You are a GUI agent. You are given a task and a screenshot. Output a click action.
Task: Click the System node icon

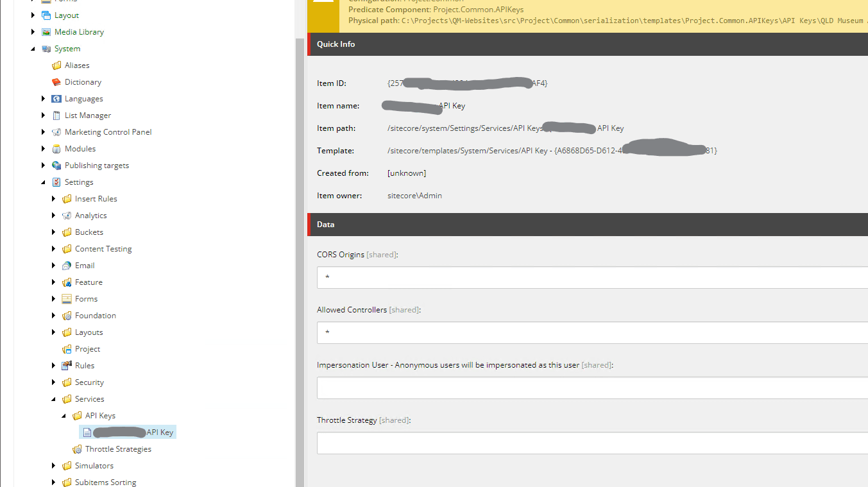[46, 49]
